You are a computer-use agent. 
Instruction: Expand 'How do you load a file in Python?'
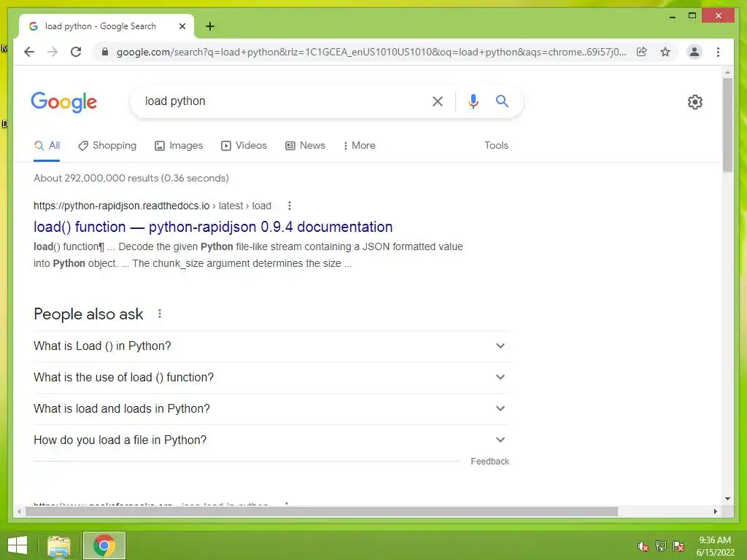click(271, 440)
